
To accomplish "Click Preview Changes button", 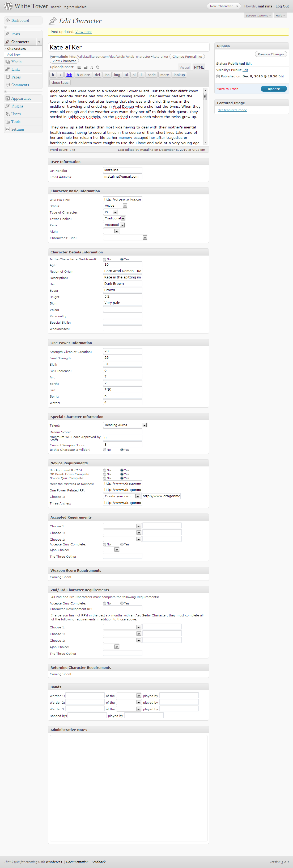I will click(271, 54).
